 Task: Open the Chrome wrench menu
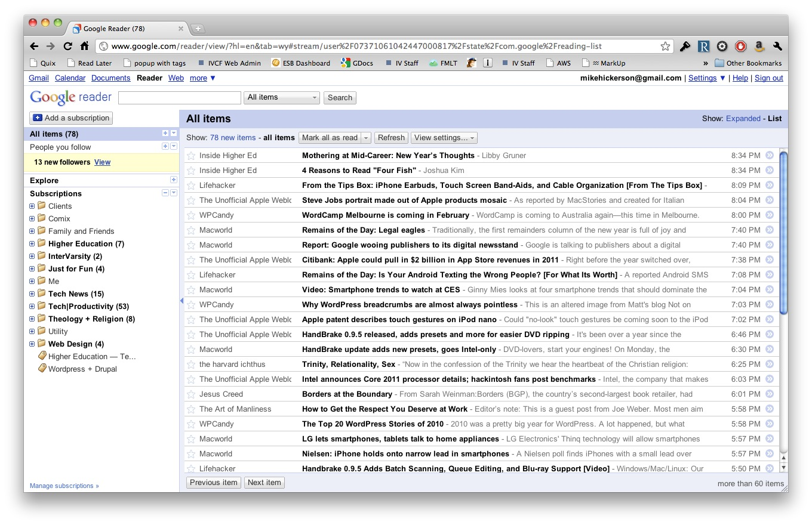[x=777, y=46]
